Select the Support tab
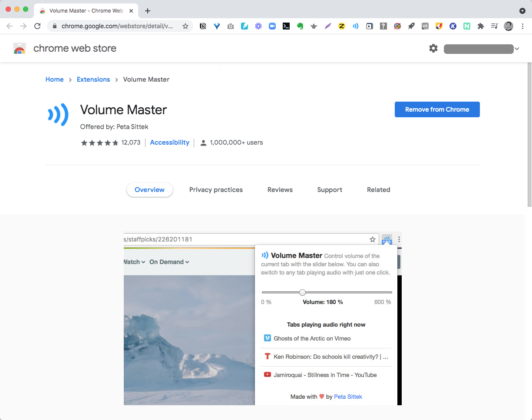 (330, 190)
